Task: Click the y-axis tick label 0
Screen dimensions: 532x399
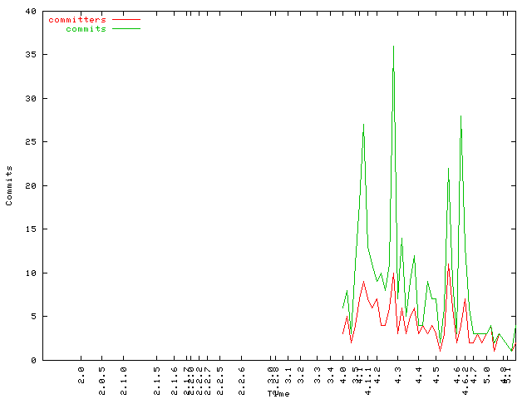Action: tap(32, 360)
